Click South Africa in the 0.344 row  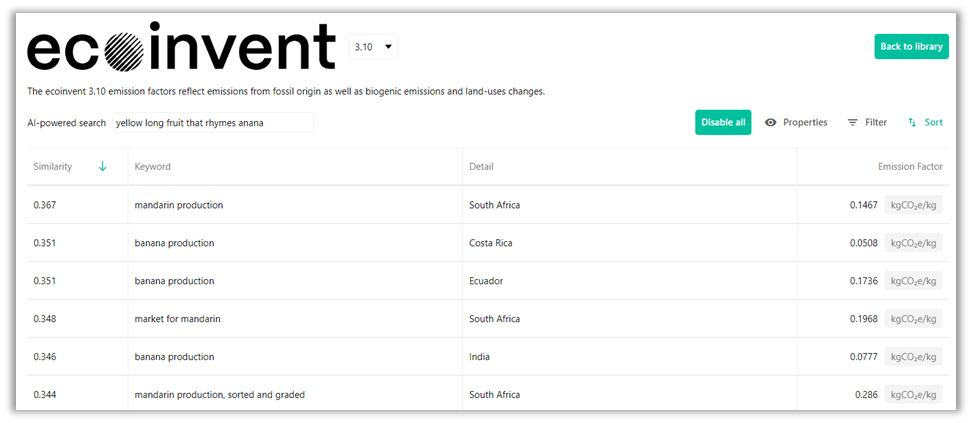(x=495, y=394)
